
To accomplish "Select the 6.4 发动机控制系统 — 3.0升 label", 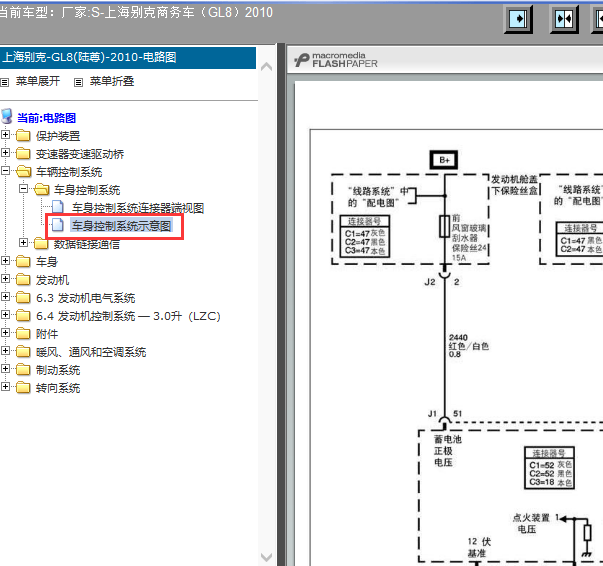I will (128, 316).
